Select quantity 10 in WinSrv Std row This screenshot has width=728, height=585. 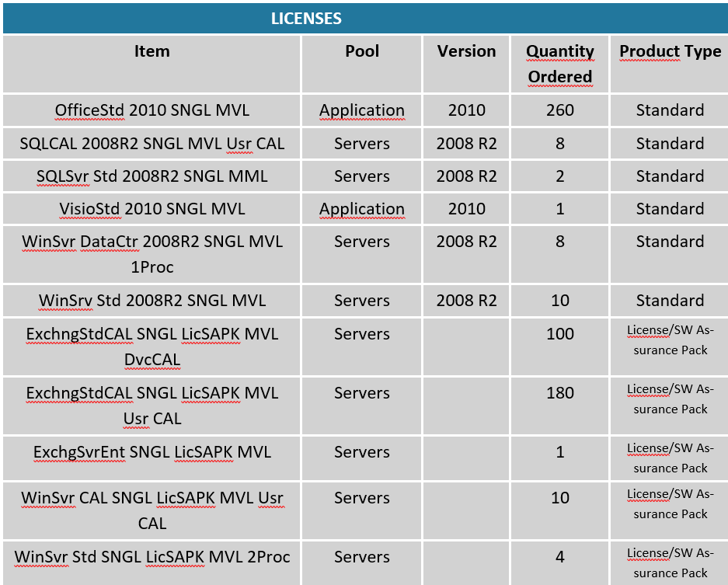(560, 301)
